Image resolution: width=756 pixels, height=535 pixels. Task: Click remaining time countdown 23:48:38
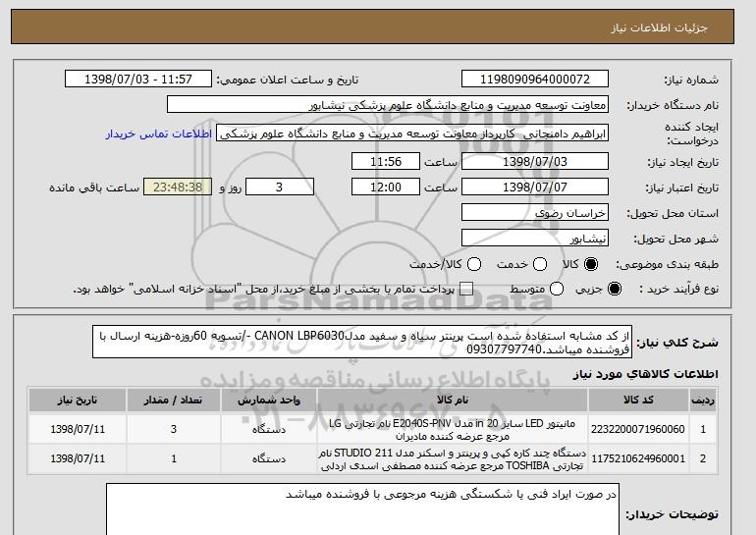tap(178, 187)
